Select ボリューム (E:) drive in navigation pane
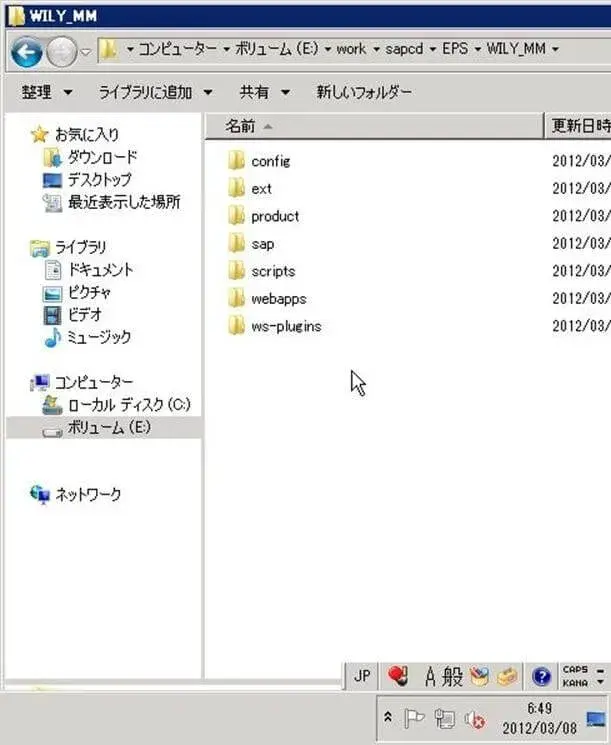Viewport: 611px width, 745px height. point(109,427)
